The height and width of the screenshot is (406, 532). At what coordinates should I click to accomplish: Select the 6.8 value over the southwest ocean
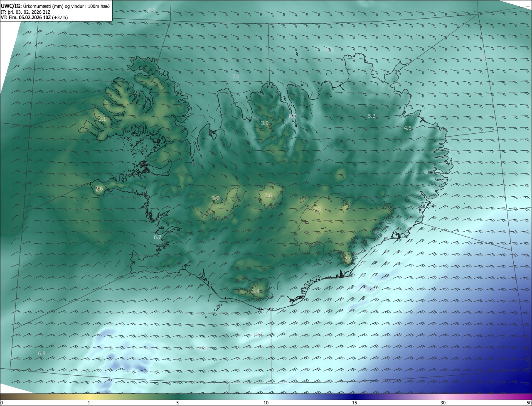coord(42,353)
